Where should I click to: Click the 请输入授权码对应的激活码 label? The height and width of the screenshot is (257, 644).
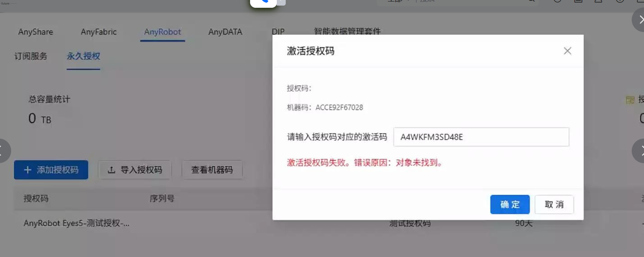337,137
